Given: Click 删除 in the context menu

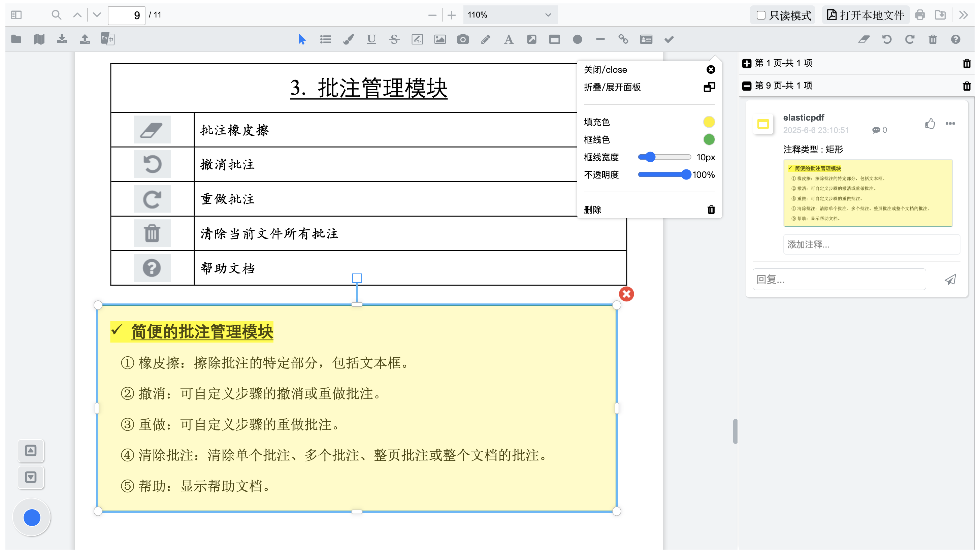Looking at the screenshot, I should pyautogui.click(x=593, y=209).
